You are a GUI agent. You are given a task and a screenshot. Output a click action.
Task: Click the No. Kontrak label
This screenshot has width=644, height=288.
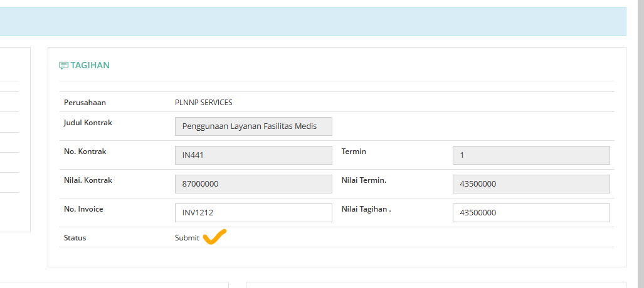point(84,152)
